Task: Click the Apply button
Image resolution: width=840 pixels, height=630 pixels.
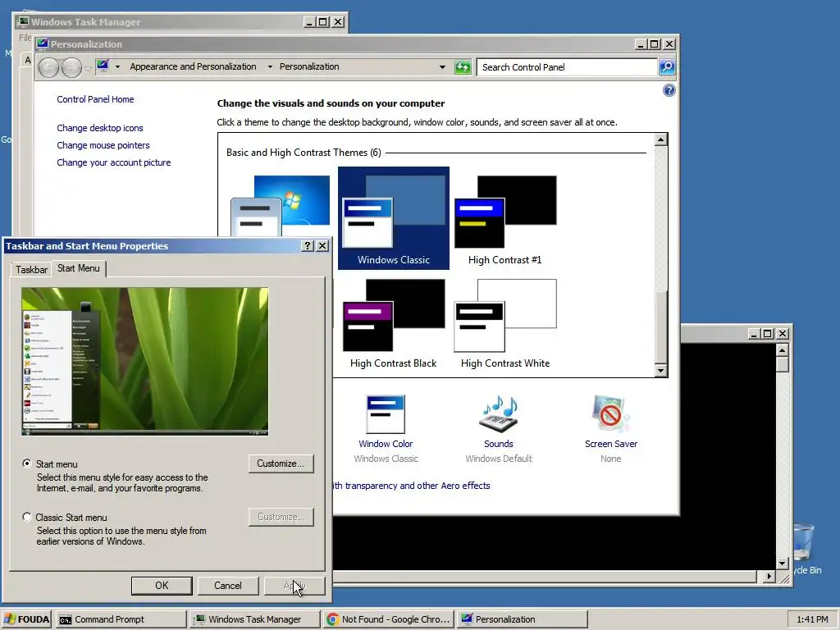Action: click(294, 586)
